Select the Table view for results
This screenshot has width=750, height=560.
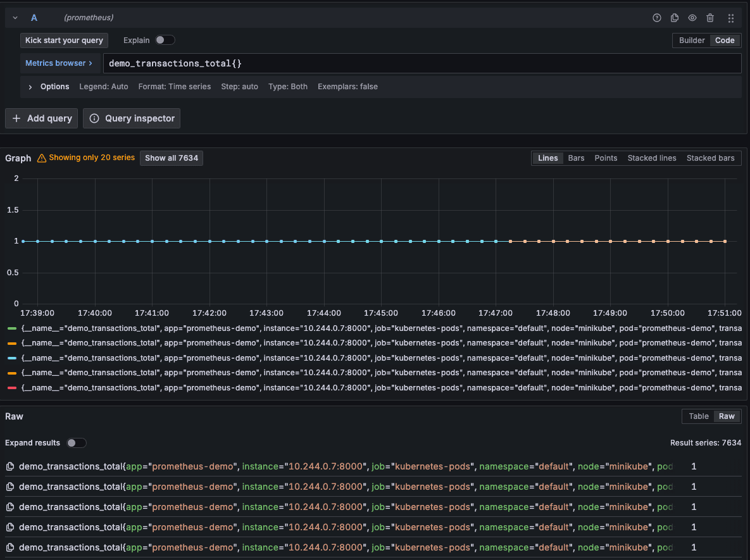click(698, 416)
